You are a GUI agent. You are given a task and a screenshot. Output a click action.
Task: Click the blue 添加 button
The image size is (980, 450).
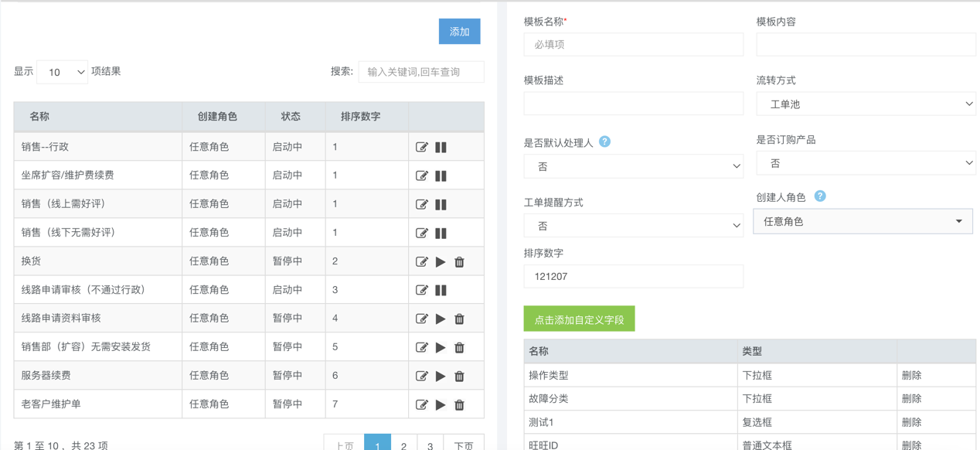(x=459, y=32)
